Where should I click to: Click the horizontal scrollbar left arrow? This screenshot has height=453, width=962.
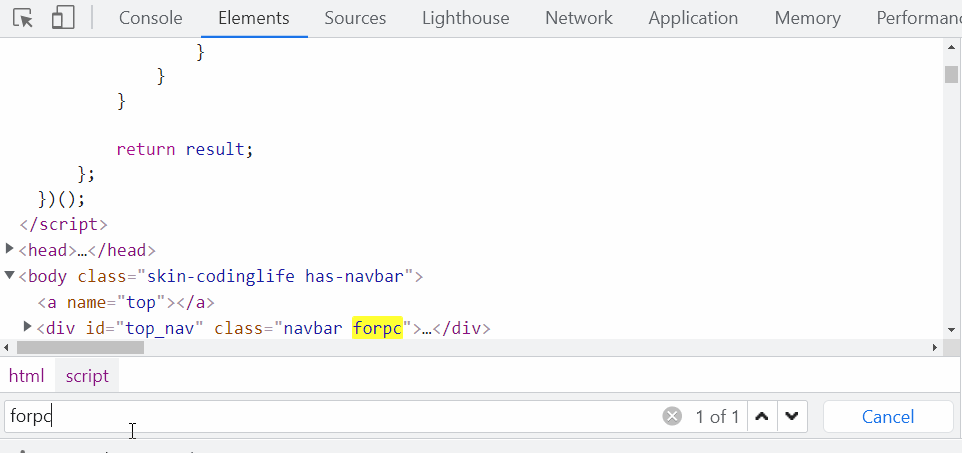[6, 347]
